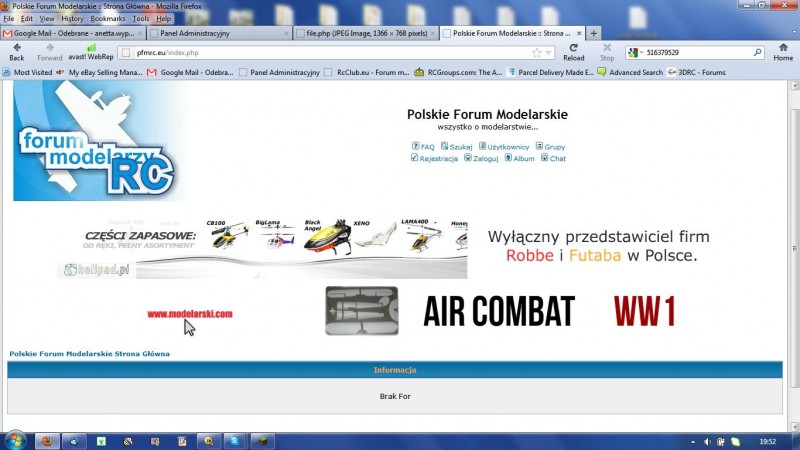Click the Firefox taskbar icon

(x=47, y=441)
